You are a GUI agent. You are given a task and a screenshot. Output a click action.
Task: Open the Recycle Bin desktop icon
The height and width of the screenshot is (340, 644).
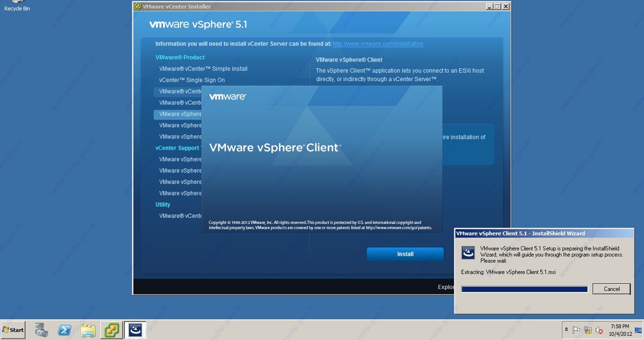point(17,6)
